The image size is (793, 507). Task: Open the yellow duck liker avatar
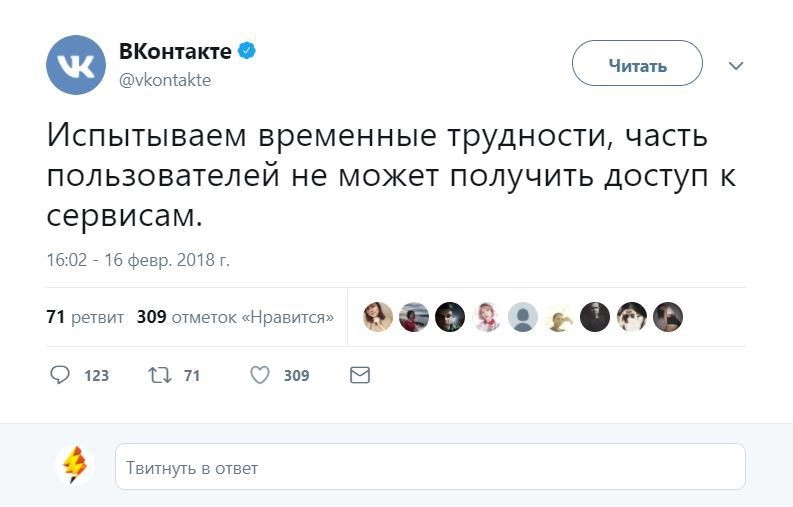558,317
